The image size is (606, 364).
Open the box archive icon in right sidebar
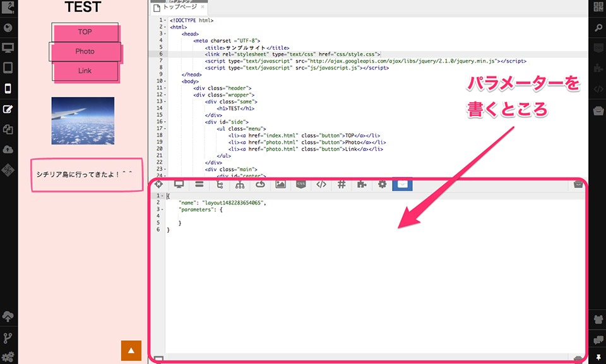[598, 110]
